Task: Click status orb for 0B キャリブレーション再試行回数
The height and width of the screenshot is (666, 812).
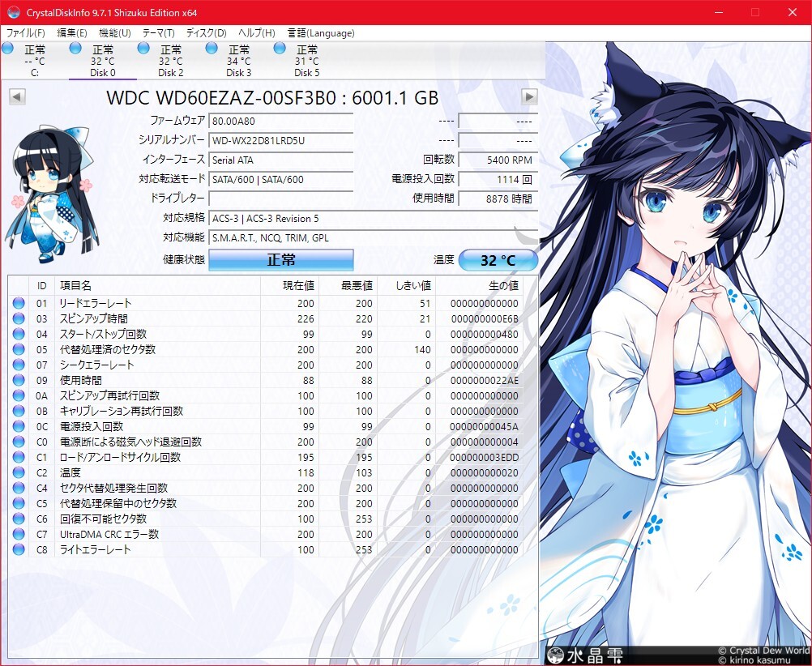Action: pos(19,411)
